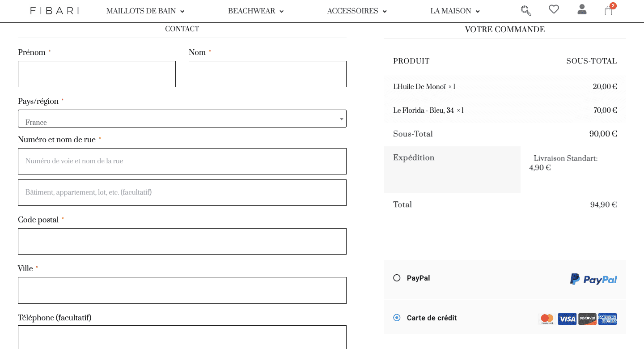Screen dimensions: 644x349
Task: Focus the Code postal field
Action: pos(182,242)
